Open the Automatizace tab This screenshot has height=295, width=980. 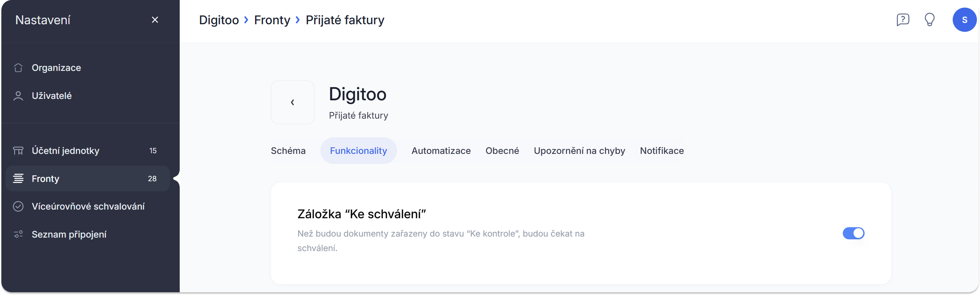441,151
